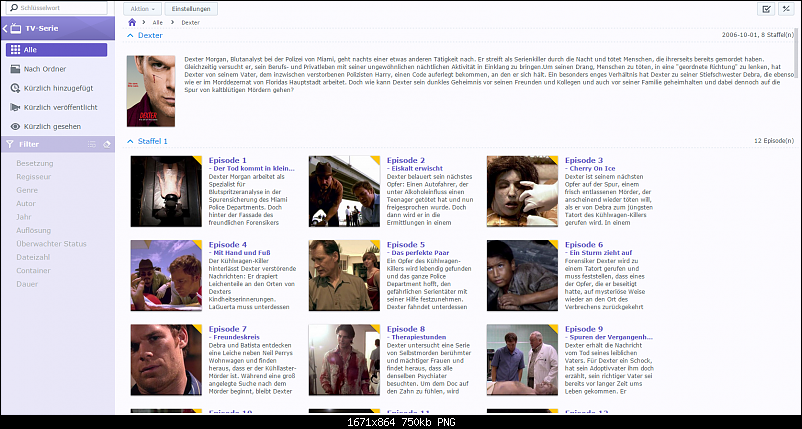Click subtitle 'Eiskalt erwischt'
This screenshot has width=802, height=429.
tap(417, 168)
